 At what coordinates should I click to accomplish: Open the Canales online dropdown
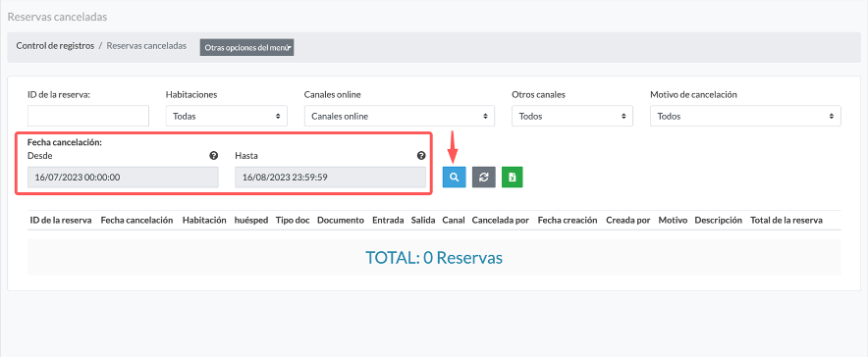[399, 116]
